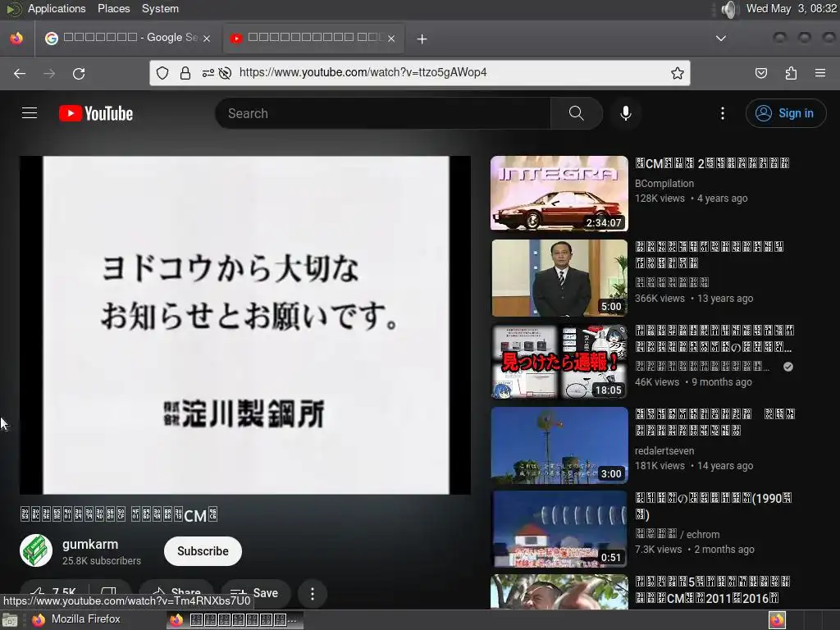Close the YouTube tab

[x=391, y=39]
